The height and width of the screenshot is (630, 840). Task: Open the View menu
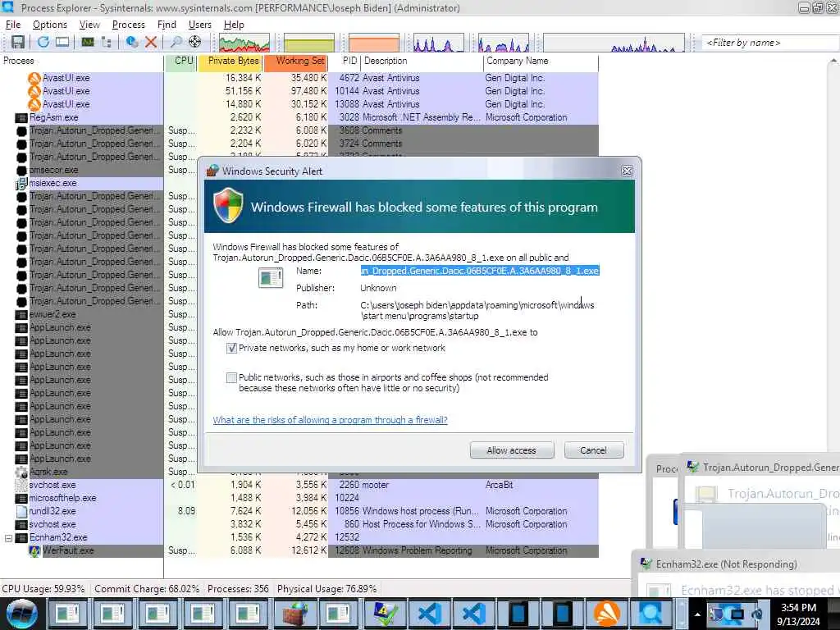tap(89, 25)
